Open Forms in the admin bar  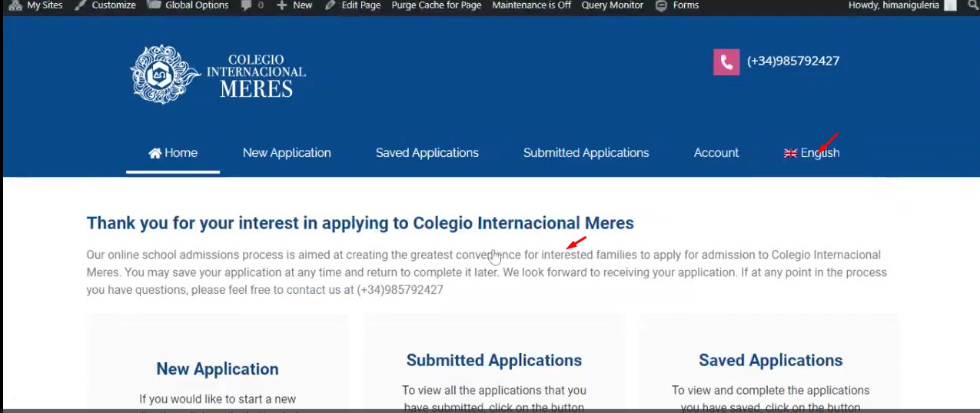tap(677, 5)
